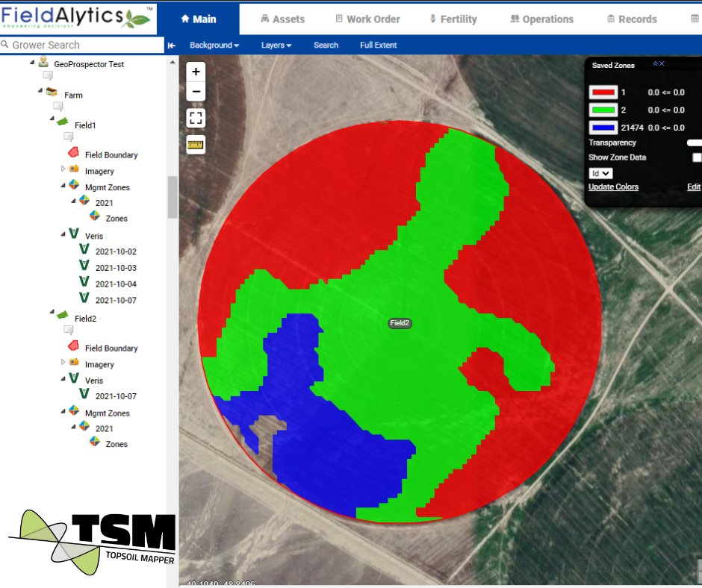Open the Assets tab
Viewport: 702px width, 588px height.
coord(282,19)
